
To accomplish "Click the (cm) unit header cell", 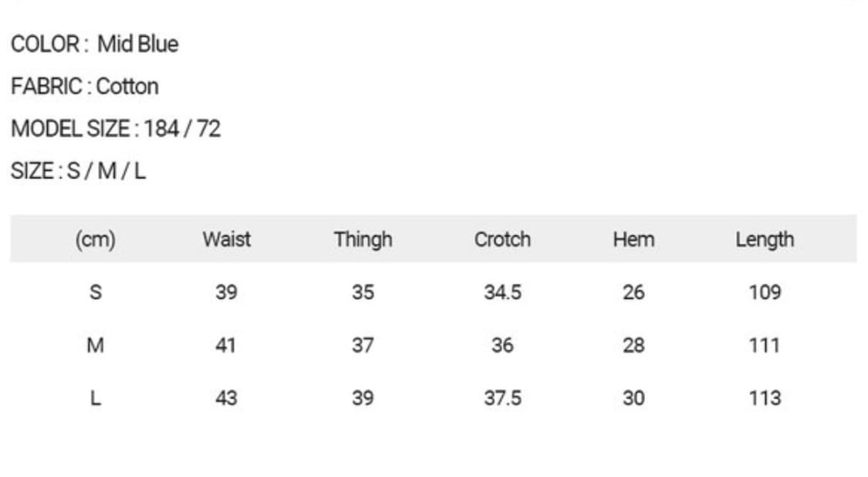I will (x=95, y=239).
